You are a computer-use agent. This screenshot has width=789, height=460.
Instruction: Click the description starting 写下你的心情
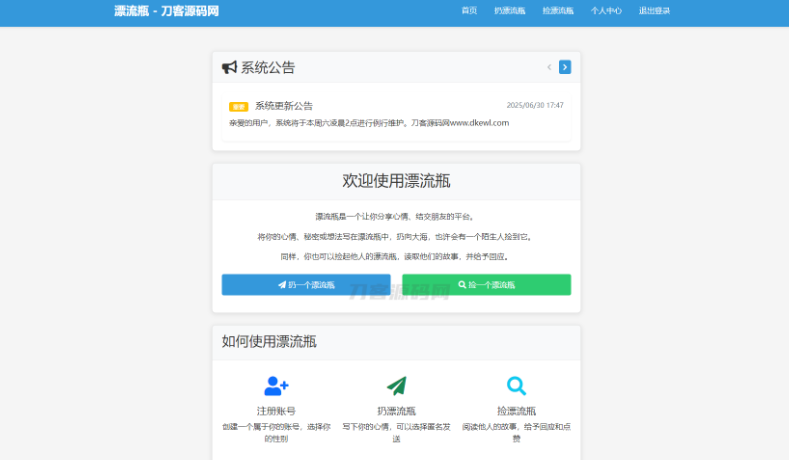point(397,433)
